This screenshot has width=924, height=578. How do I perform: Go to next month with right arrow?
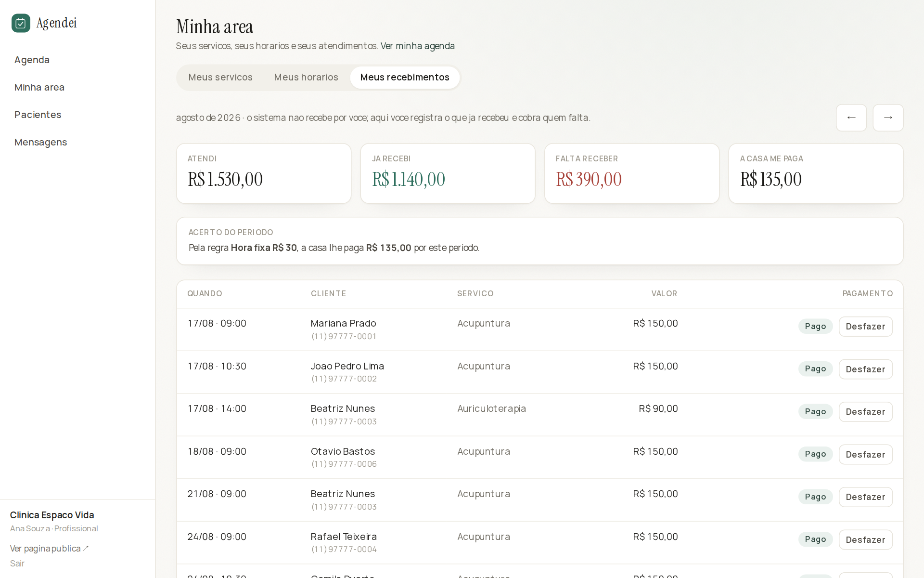(x=888, y=118)
